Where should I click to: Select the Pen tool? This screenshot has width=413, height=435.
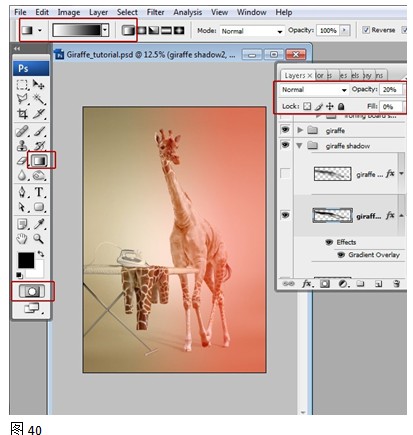[22, 192]
